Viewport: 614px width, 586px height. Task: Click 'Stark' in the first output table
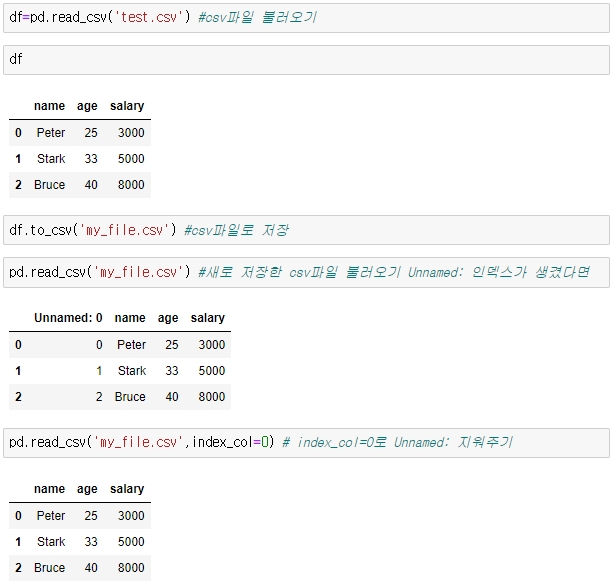point(51,159)
